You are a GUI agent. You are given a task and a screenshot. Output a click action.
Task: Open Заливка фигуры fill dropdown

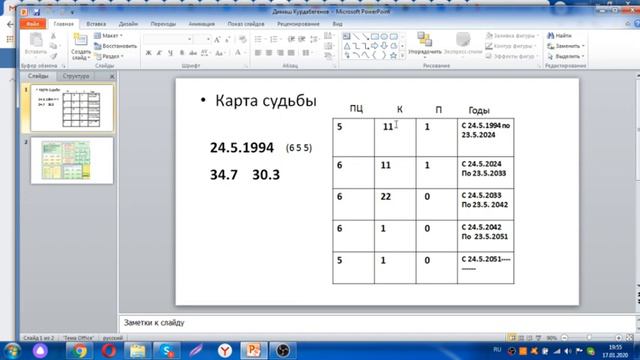[x=512, y=36]
